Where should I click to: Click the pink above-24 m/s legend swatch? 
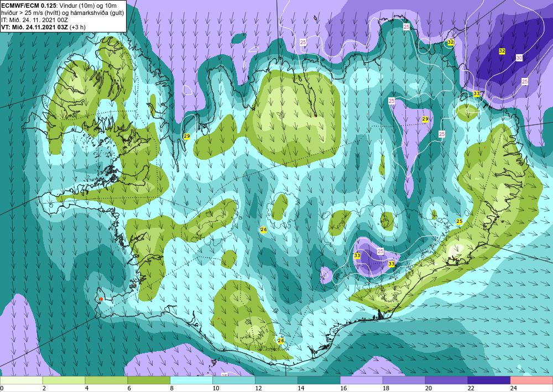click(531, 380)
